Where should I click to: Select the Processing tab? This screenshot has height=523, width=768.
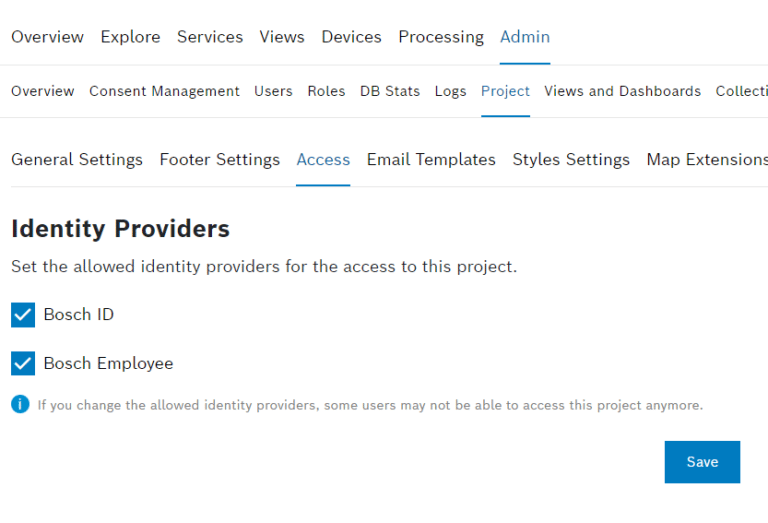(x=441, y=37)
